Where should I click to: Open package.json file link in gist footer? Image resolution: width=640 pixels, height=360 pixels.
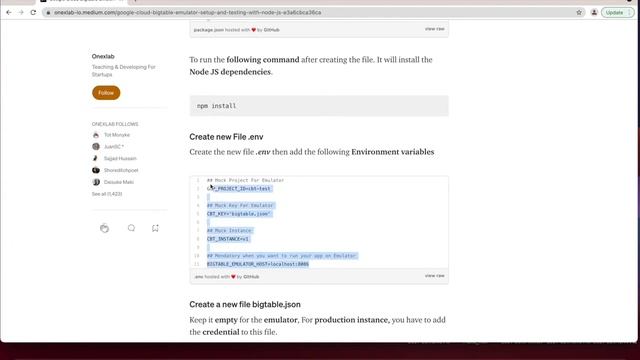(x=209, y=30)
